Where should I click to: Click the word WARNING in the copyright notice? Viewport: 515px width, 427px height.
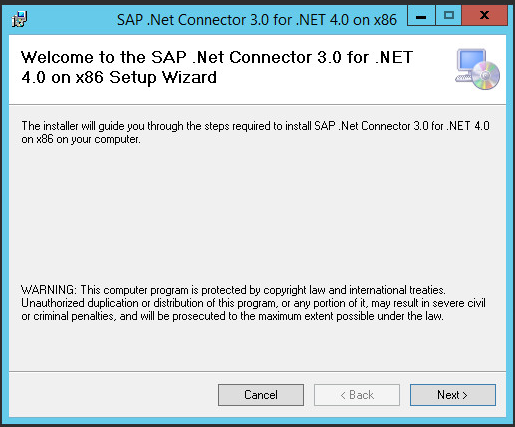tap(49, 290)
